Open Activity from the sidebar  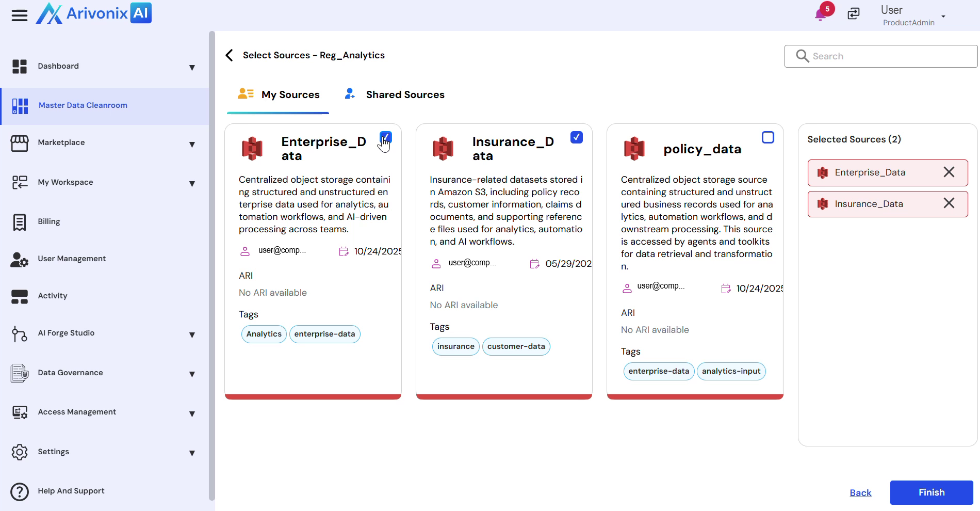[x=52, y=296]
